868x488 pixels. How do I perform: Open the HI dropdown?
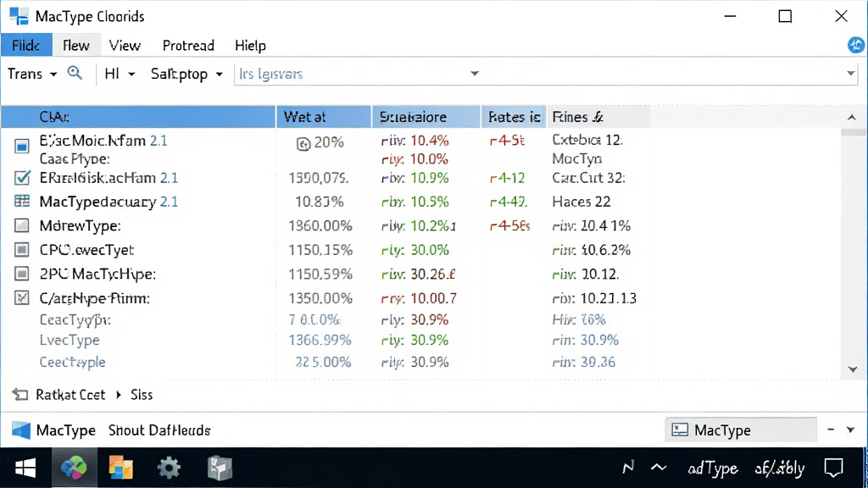[120, 74]
